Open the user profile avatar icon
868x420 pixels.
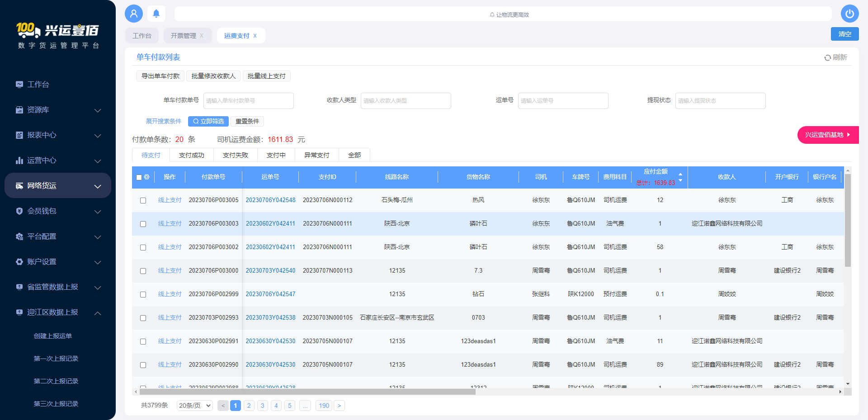[x=134, y=14]
